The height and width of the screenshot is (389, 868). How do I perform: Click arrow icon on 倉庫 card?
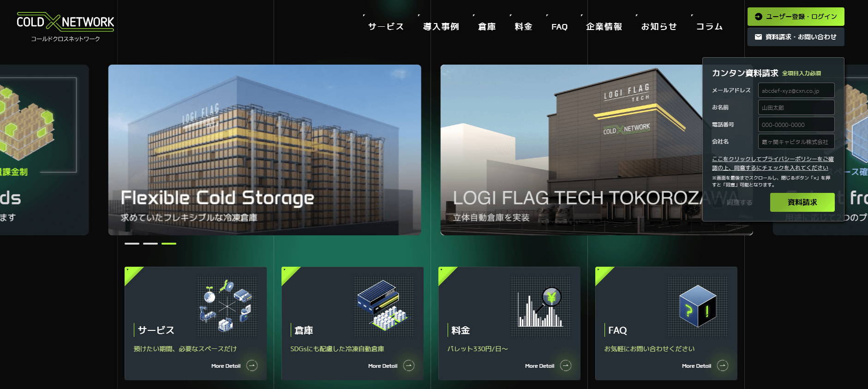tap(409, 365)
